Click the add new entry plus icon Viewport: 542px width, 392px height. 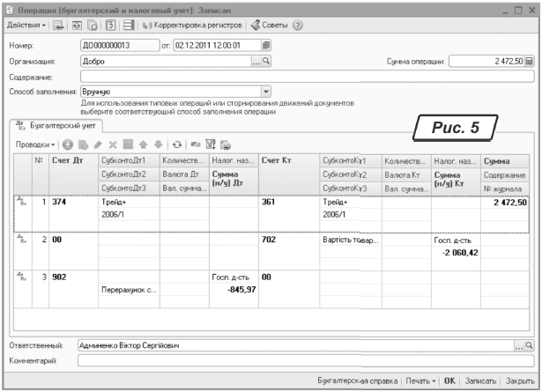(x=68, y=144)
